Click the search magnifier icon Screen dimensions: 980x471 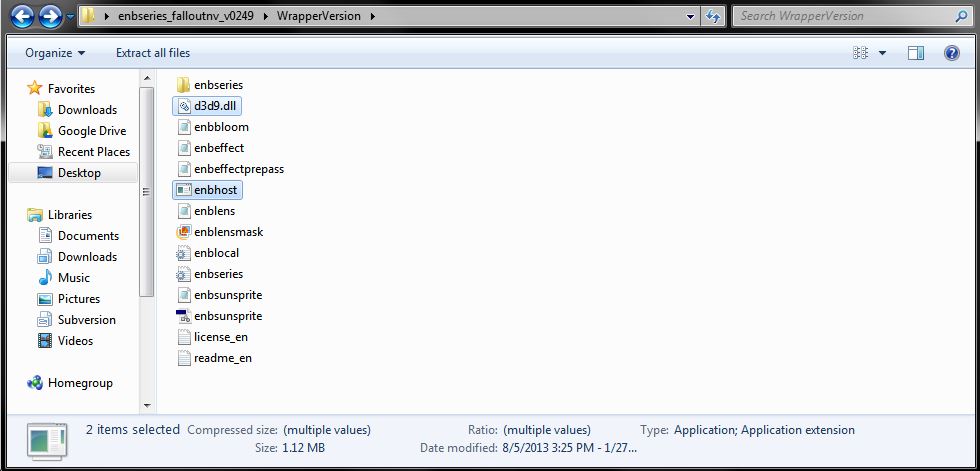962,16
